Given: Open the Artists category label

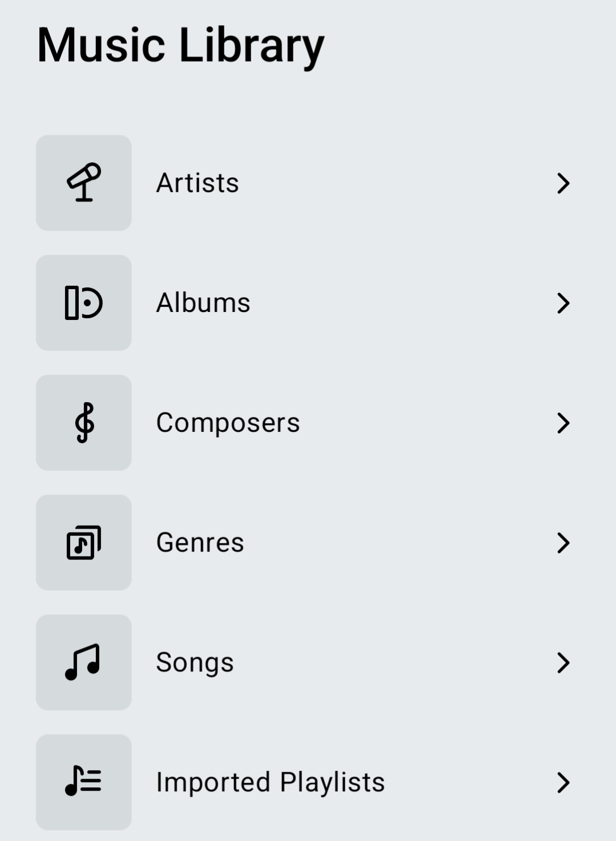Looking at the screenshot, I should pos(198,183).
